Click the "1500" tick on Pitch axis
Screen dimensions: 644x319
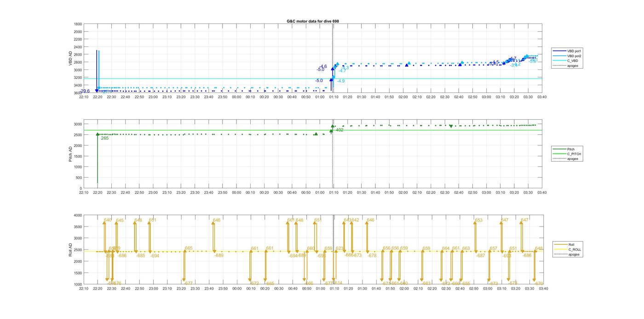(x=78, y=156)
